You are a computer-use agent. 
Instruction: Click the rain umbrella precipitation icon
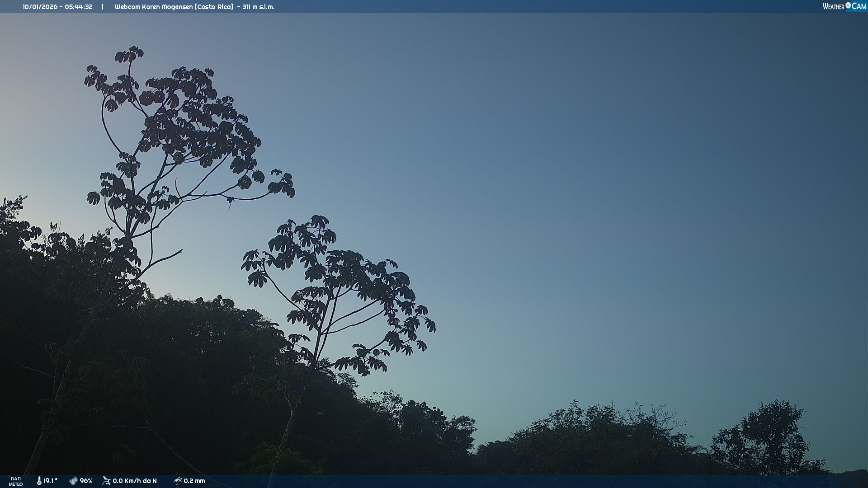pos(178,481)
